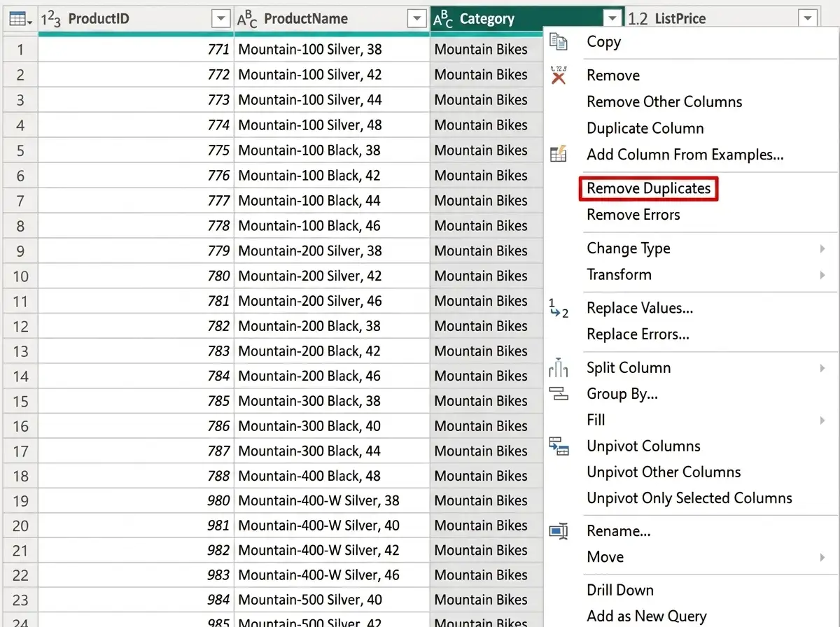Click the ListPrice decimal type icon
840x627 pixels.
(x=638, y=19)
